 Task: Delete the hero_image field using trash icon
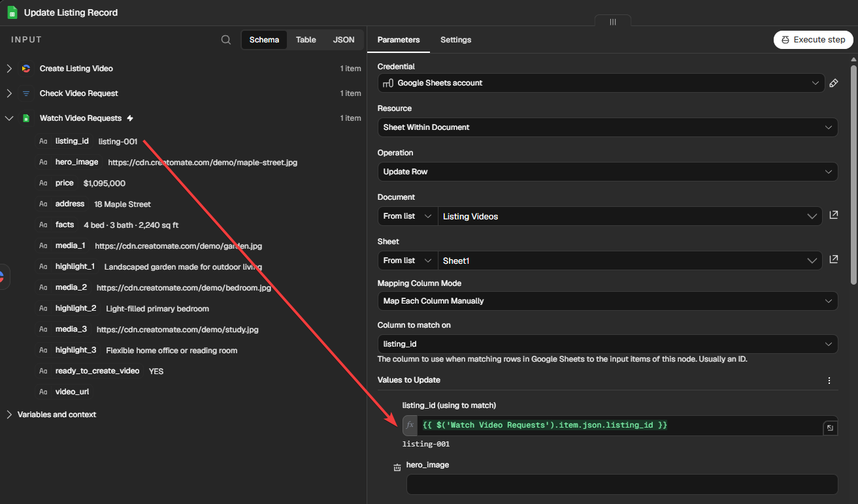397,467
